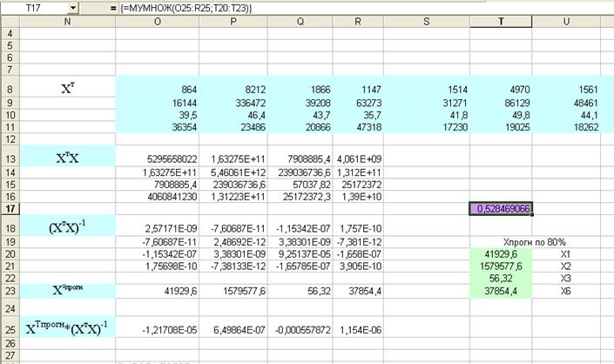Image resolution: width=614 pixels, height=364 pixels.
Task: Click cell with value 19025
Action: pos(501,127)
